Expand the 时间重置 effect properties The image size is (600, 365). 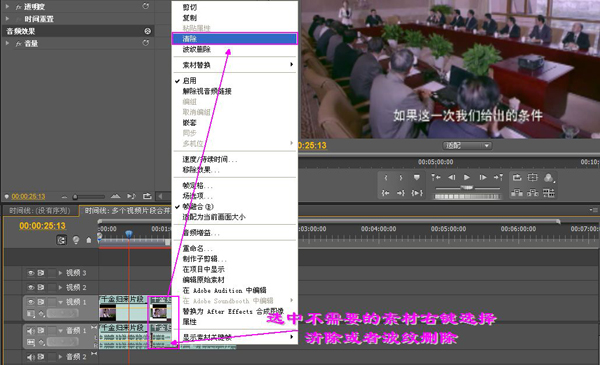(x=7, y=18)
